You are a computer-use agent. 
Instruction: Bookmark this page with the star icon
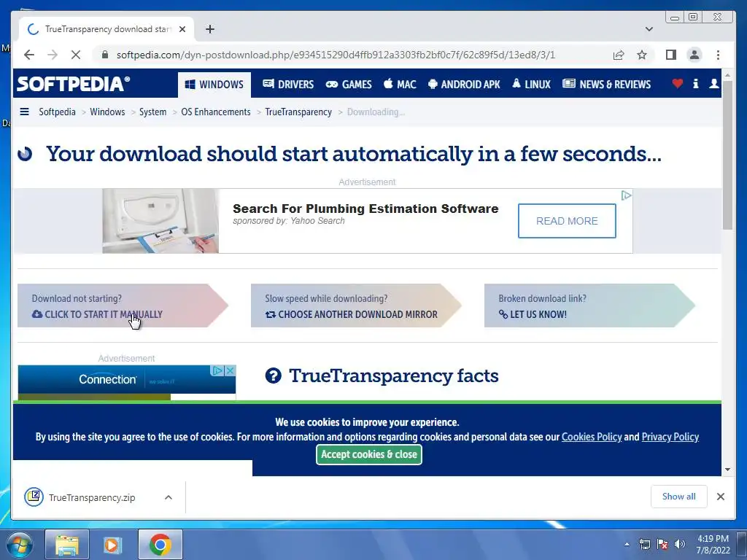click(642, 55)
